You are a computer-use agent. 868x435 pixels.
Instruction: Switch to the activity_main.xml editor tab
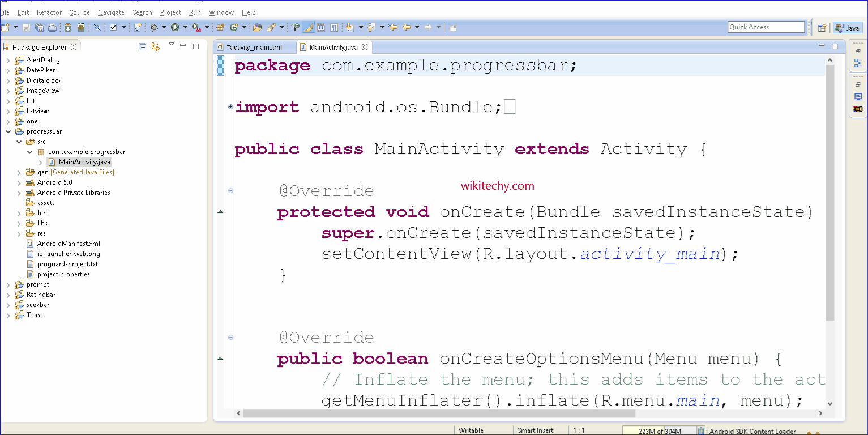pos(254,47)
